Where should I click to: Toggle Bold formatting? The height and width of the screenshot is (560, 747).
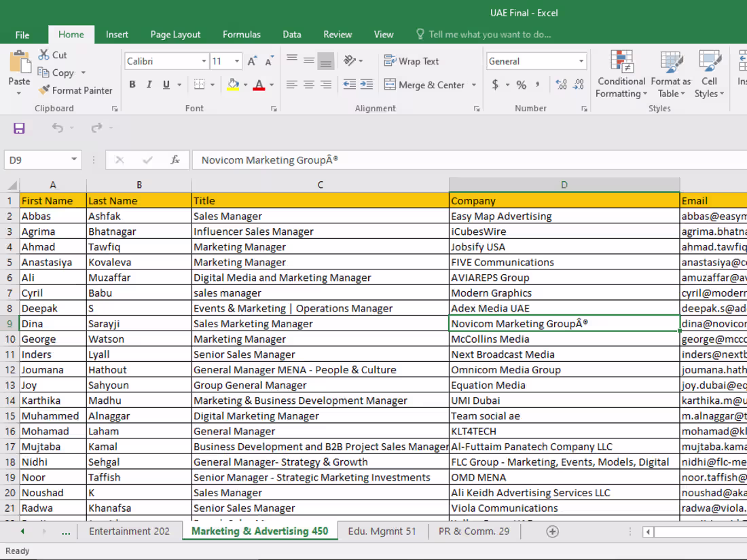(x=132, y=85)
